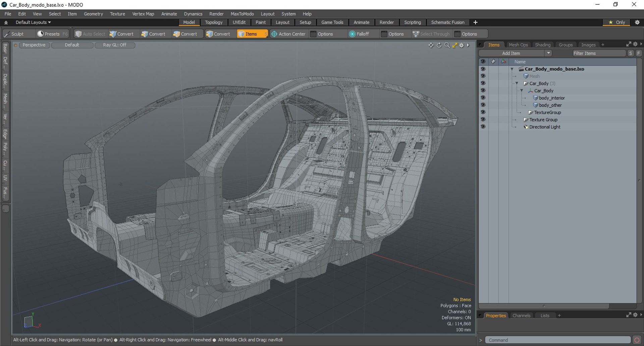Open the viewport settings gear
The height and width of the screenshot is (346, 644).
click(462, 45)
